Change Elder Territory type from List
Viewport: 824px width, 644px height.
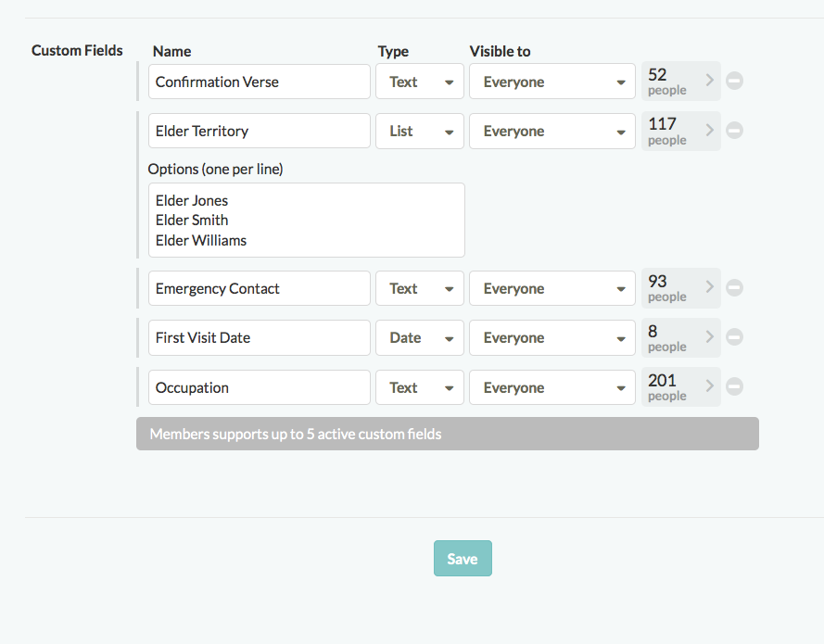420,131
